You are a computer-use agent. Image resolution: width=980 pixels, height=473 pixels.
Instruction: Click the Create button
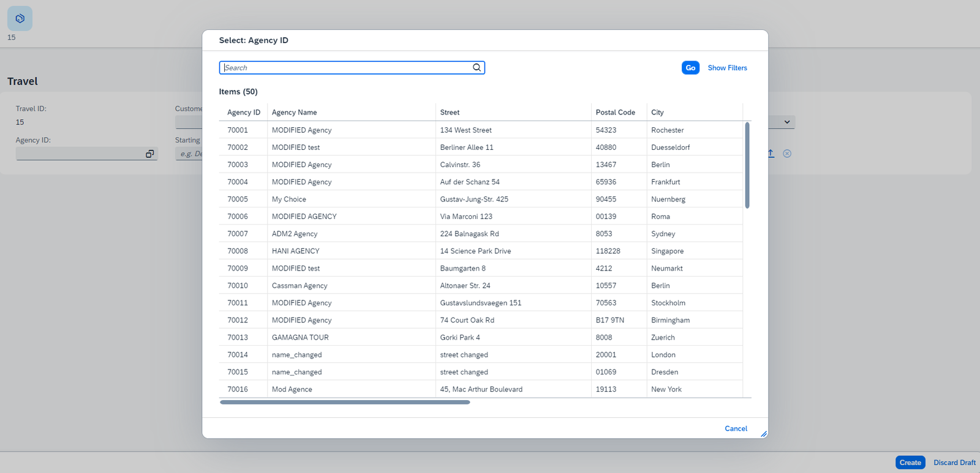910,463
